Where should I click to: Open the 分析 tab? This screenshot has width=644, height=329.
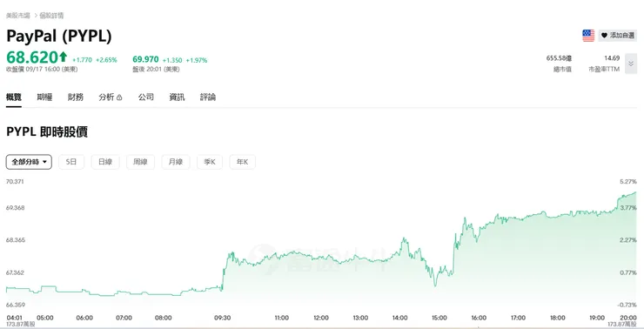[x=106, y=97]
